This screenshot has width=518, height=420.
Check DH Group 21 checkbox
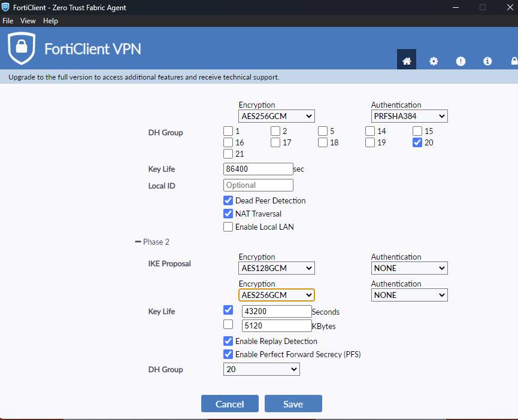228,154
